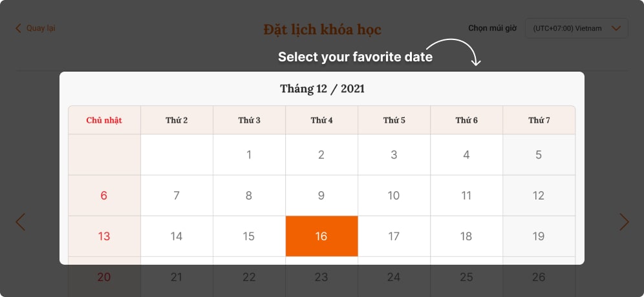644x297 pixels.
Task: Select date 19 in Saturday column
Action: 539,236
